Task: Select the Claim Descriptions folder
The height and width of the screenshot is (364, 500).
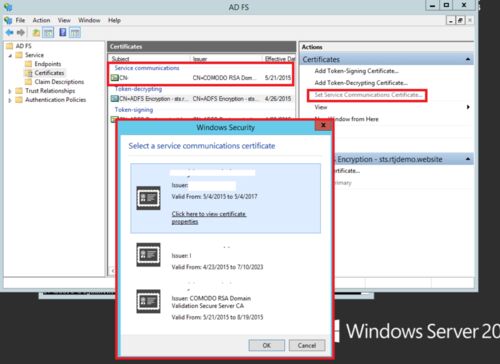Action: tap(59, 82)
